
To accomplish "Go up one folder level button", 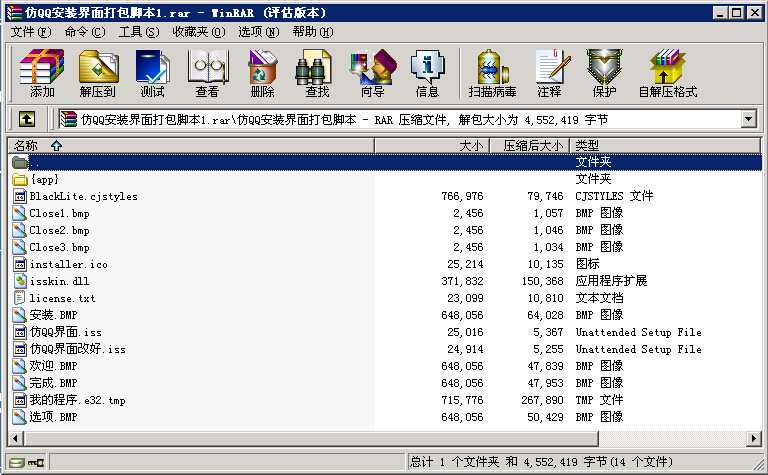I will click(x=27, y=119).
